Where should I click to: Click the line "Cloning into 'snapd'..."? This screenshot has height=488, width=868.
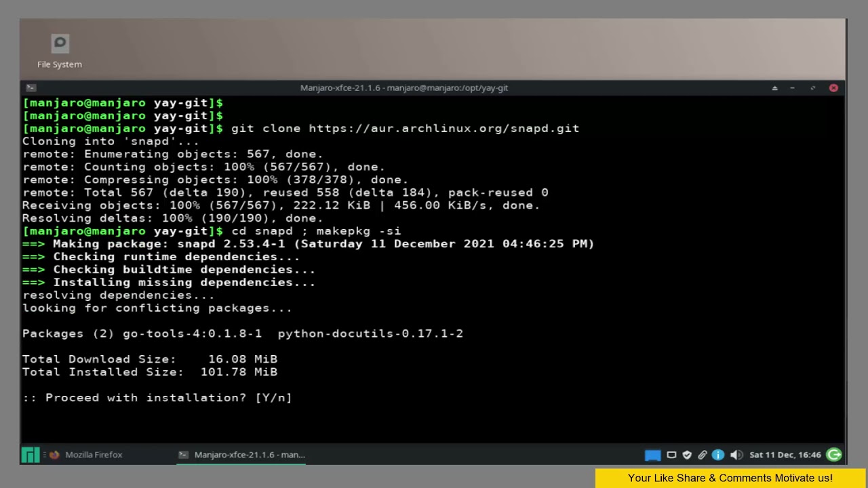click(x=111, y=141)
